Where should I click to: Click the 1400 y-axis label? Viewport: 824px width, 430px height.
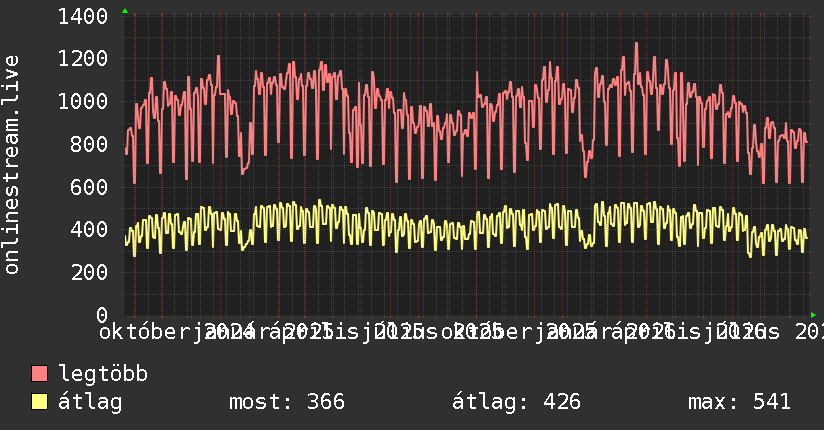click(x=83, y=16)
